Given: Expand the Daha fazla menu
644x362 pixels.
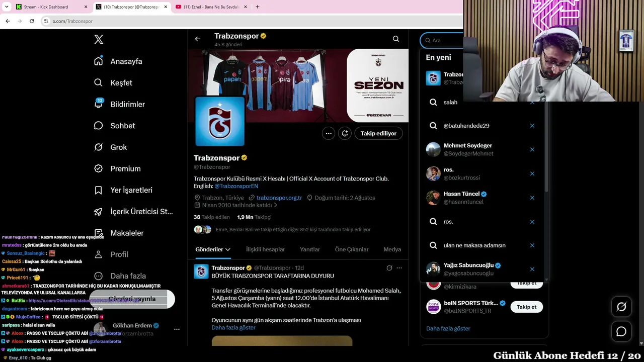Looking at the screenshot, I should (x=120, y=276).
